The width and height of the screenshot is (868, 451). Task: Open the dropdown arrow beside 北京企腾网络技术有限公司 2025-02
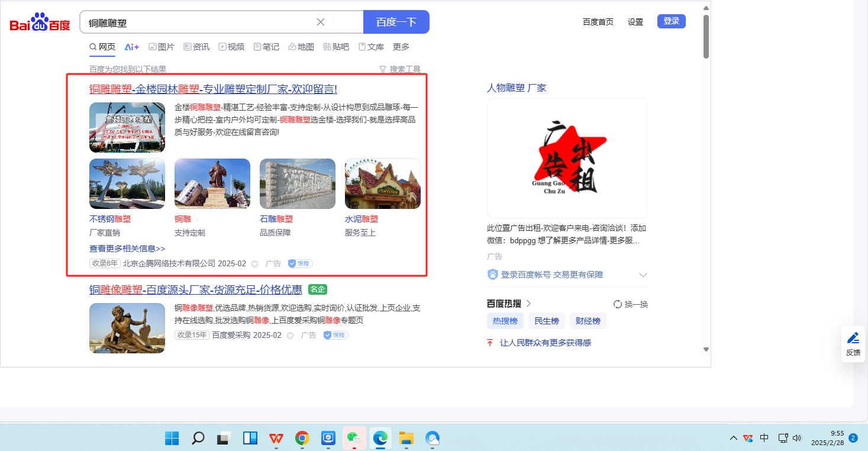coord(255,264)
